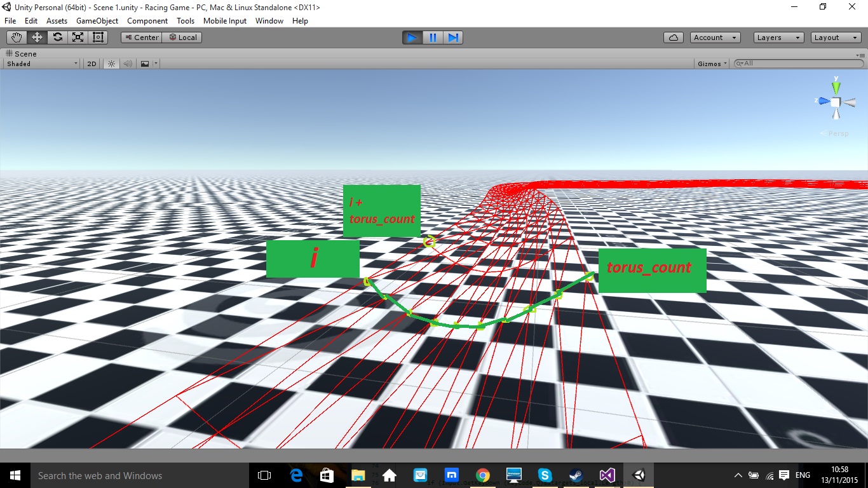Open Steam from taskbar

pos(576,475)
